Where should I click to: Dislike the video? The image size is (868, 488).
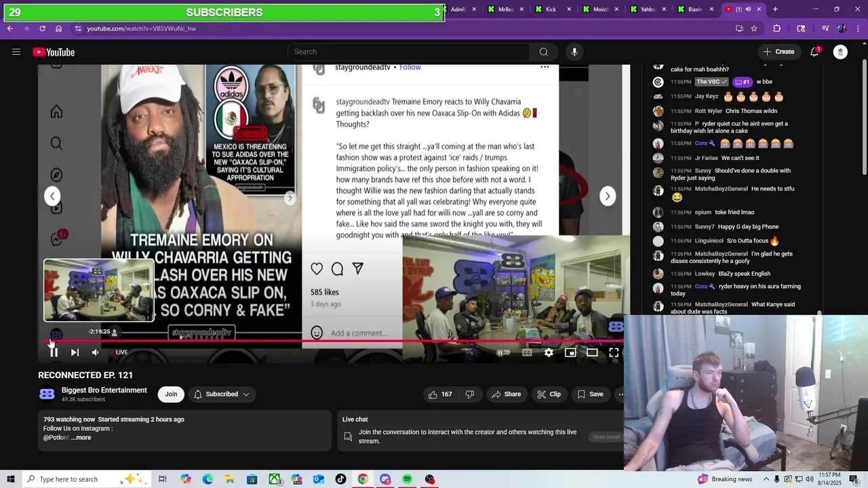[x=470, y=394]
